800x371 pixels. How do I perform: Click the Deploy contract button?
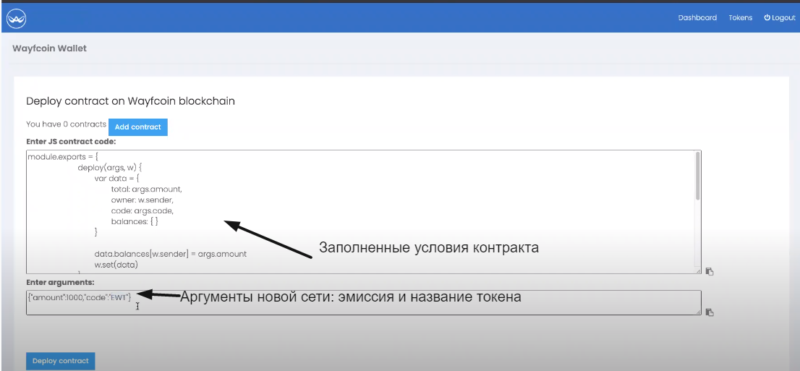(60, 361)
